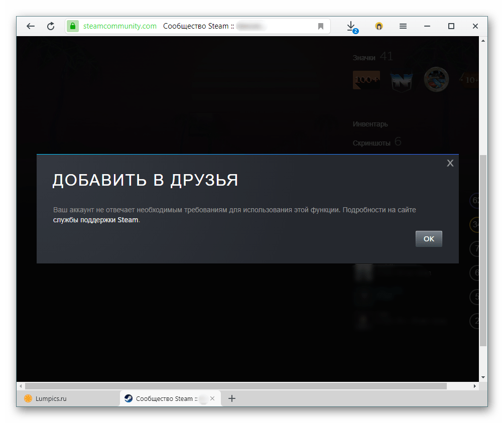Click the Steam icon on the active tab
Viewport: 504px width, 423px height.
pyautogui.click(x=129, y=398)
